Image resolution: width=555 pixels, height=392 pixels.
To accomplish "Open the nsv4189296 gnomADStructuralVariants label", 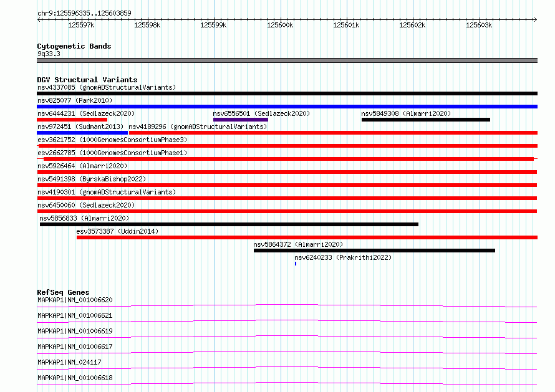I will (x=198, y=127).
